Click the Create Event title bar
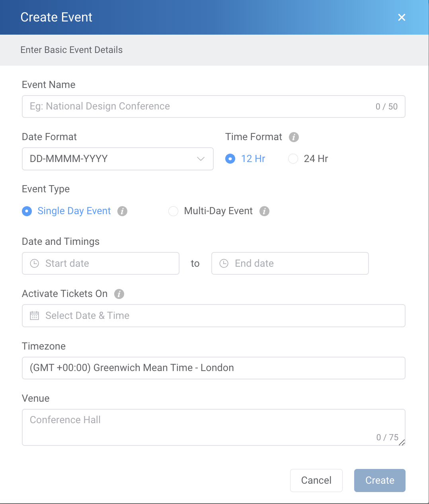This screenshot has height=504, width=429. click(56, 17)
